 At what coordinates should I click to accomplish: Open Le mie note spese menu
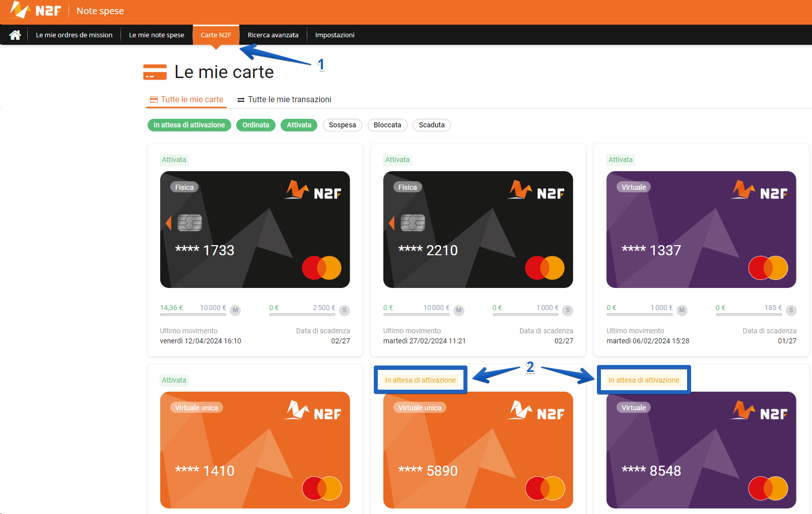[x=157, y=35]
